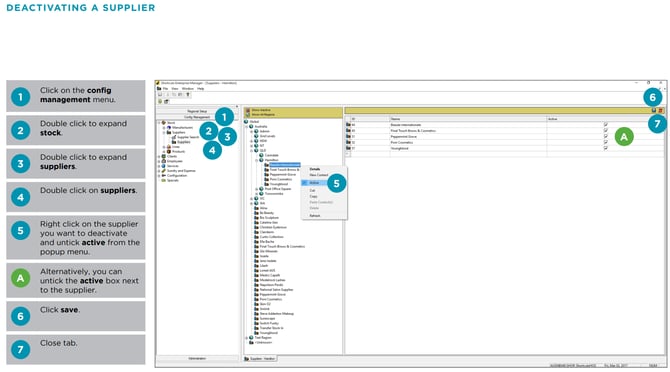Viewport: 670px width, 372px height.
Task: Click the Specials icon in the left tree
Action: [x=164, y=180]
